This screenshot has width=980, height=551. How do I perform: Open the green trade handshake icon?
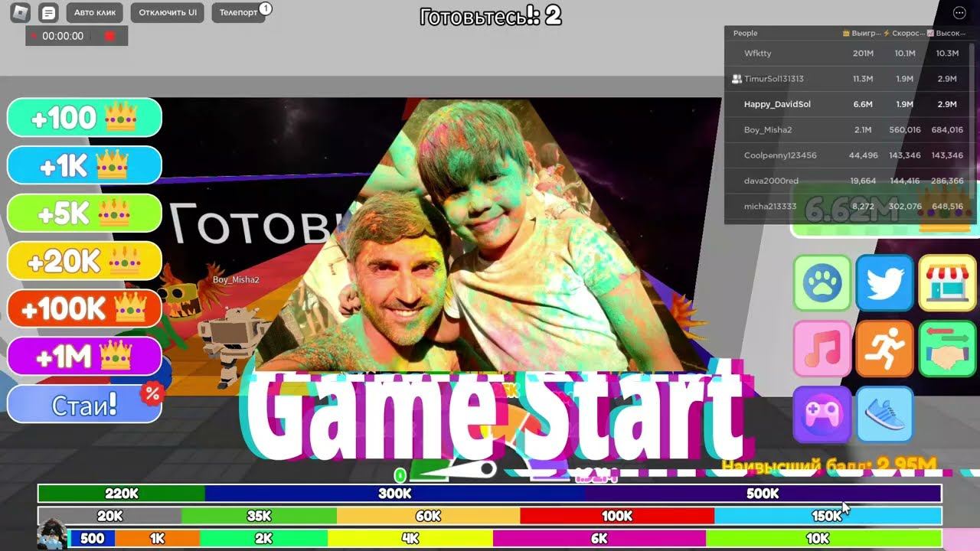coord(947,348)
